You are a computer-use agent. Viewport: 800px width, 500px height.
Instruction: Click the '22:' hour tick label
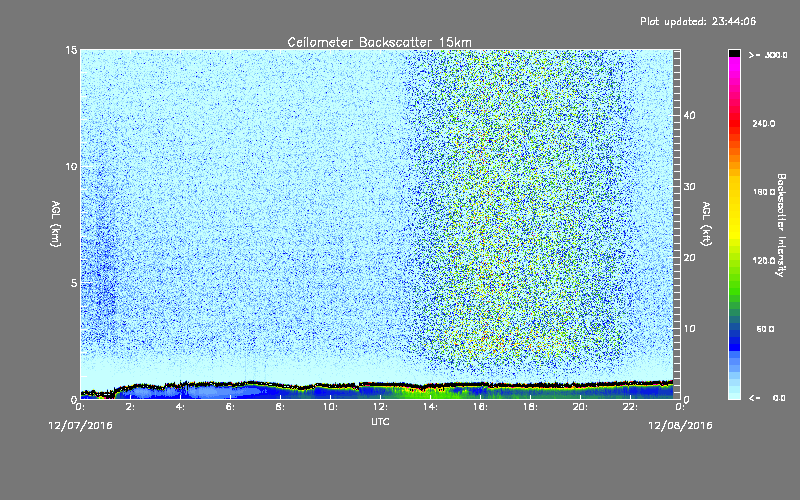pyautogui.click(x=630, y=407)
